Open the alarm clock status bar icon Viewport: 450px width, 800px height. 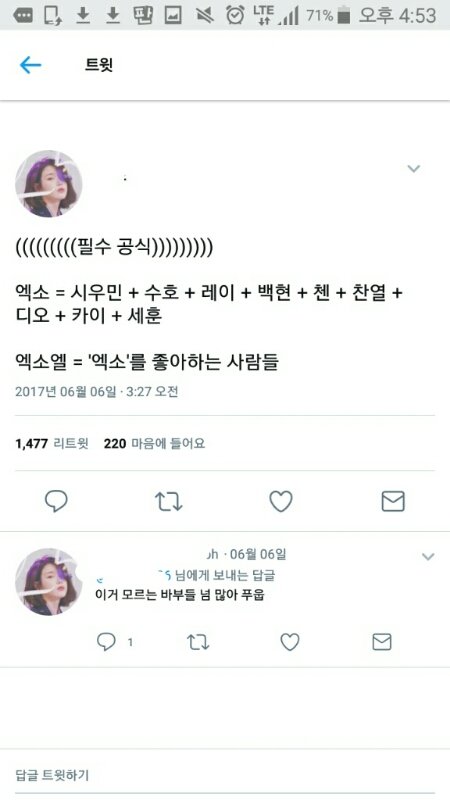click(235, 15)
